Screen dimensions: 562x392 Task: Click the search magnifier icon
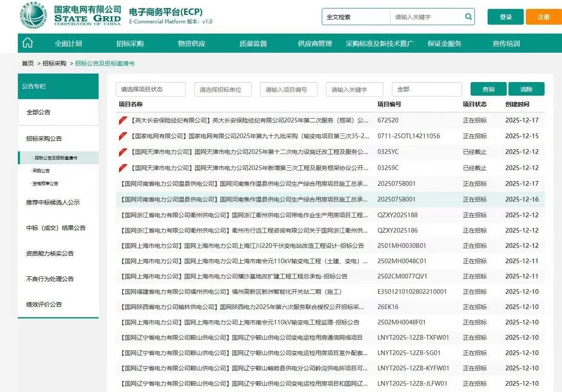[x=468, y=17]
